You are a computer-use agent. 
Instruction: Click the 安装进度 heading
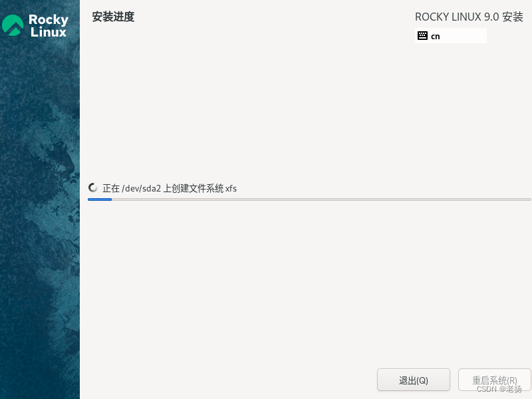[x=113, y=17]
